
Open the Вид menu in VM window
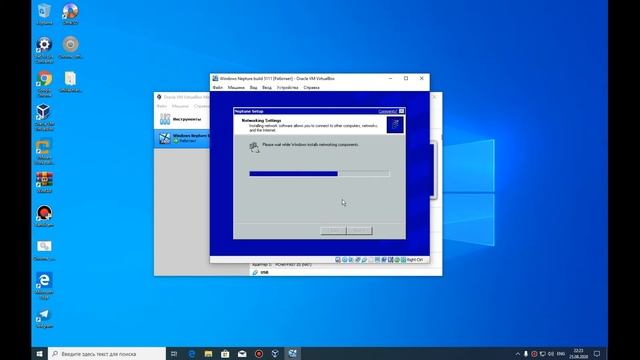[253, 87]
